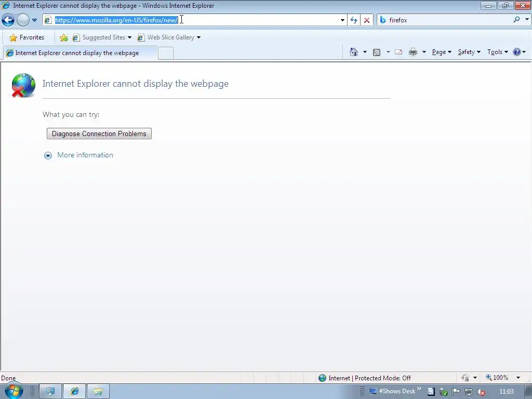Click the globe with red X error icon
The height and width of the screenshot is (399, 532).
23,85
